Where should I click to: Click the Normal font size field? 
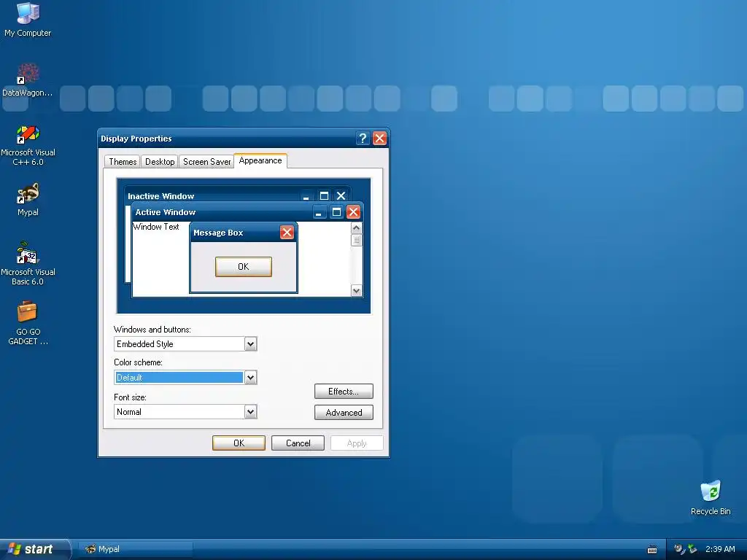coord(185,411)
